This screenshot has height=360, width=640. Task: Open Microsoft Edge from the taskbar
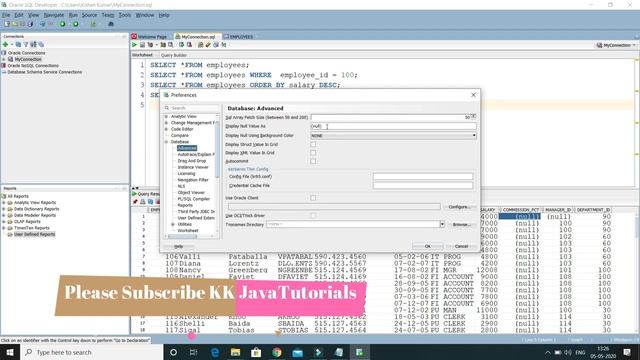pos(215,352)
